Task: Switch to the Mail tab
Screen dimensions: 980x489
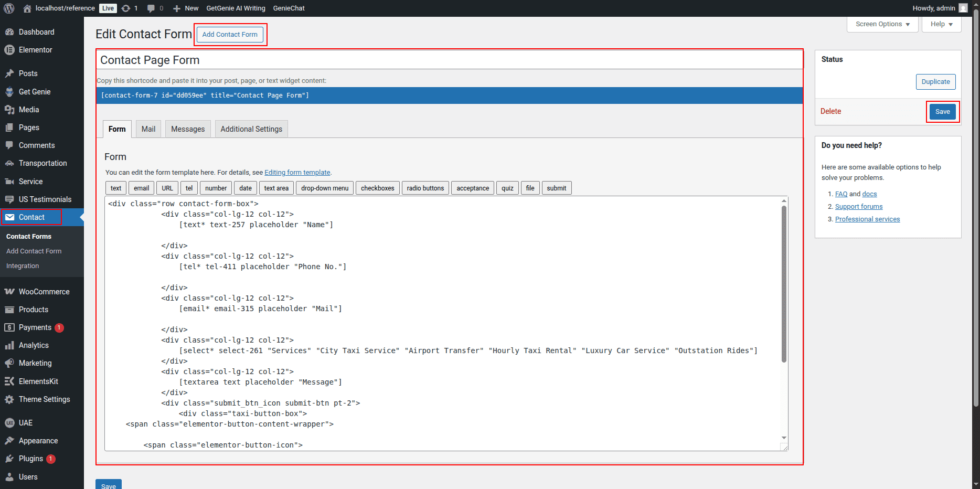Action: (x=148, y=129)
